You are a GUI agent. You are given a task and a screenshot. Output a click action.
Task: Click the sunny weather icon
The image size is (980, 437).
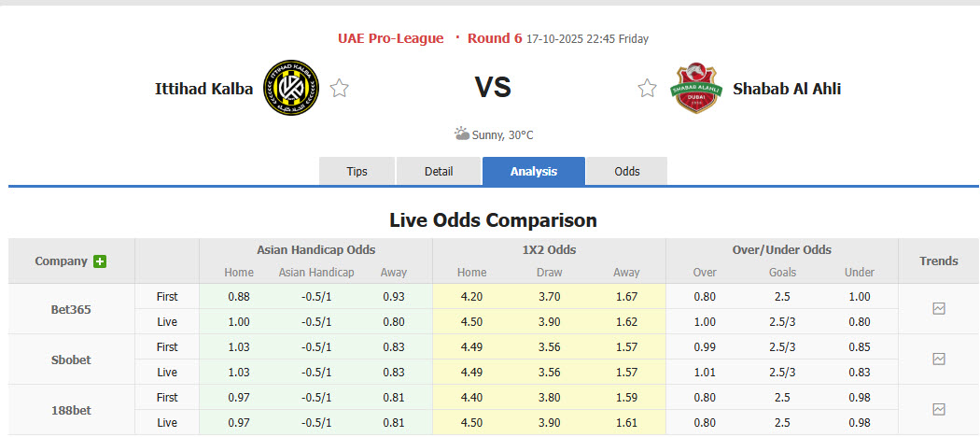461,134
